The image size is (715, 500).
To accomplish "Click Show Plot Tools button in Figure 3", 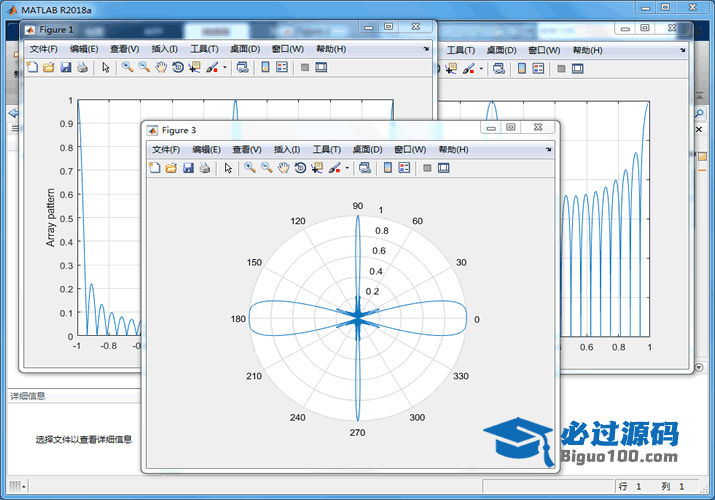I will pos(443,168).
